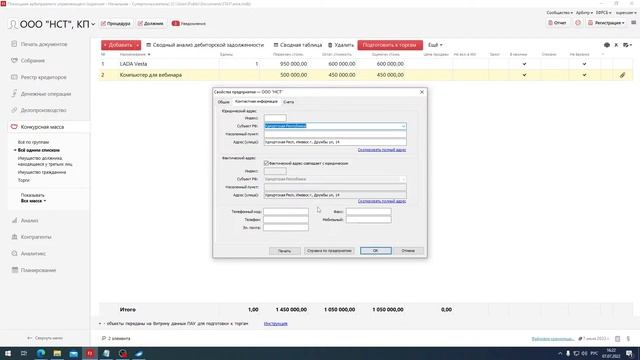Open the Субъект РФ dropdown for legal address
Image resolution: width=640 pixels, height=360 pixels.
click(403, 126)
